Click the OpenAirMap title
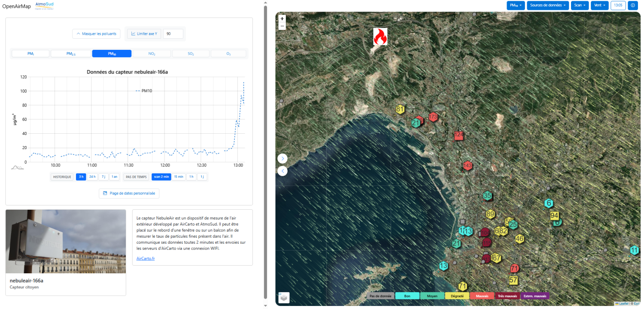Image resolution: width=644 pixels, height=309 pixels. click(16, 6)
